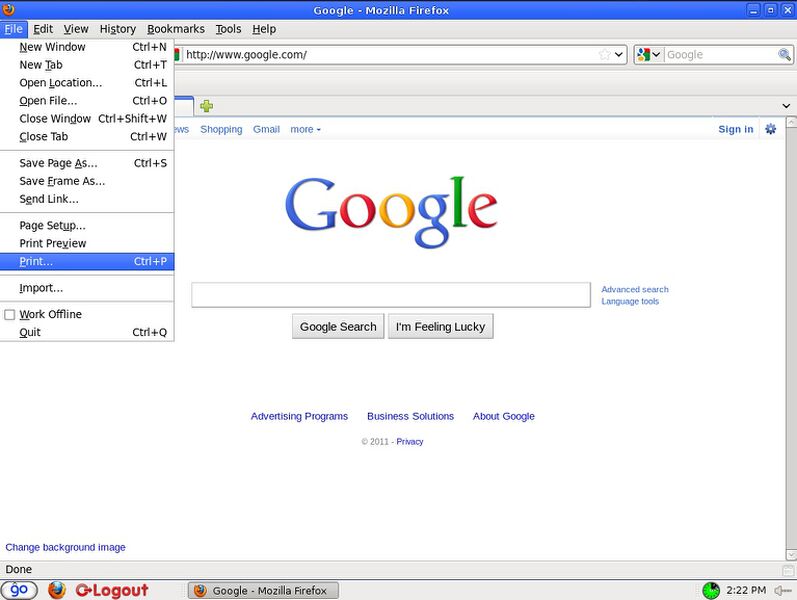Click the green clock tray icon

pos(711,590)
